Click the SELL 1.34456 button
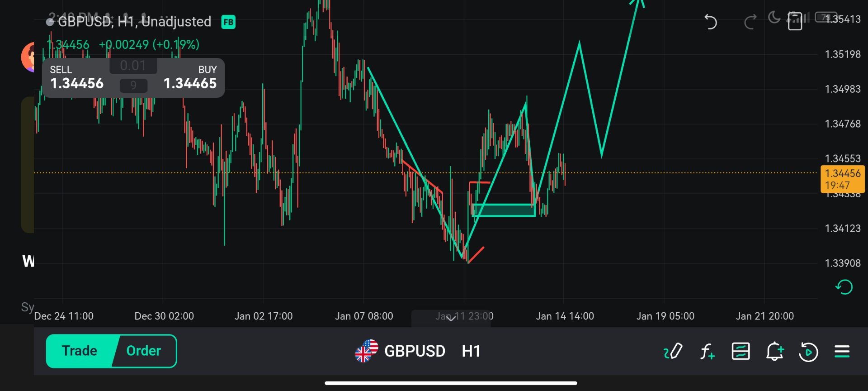This screenshot has width=868, height=391. [x=77, y=78]
